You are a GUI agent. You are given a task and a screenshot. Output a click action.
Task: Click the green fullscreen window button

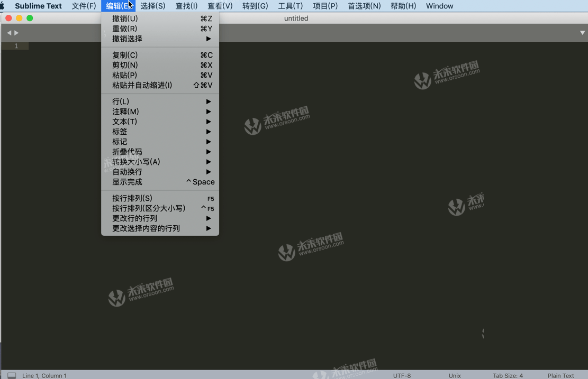tap(30, 18)
